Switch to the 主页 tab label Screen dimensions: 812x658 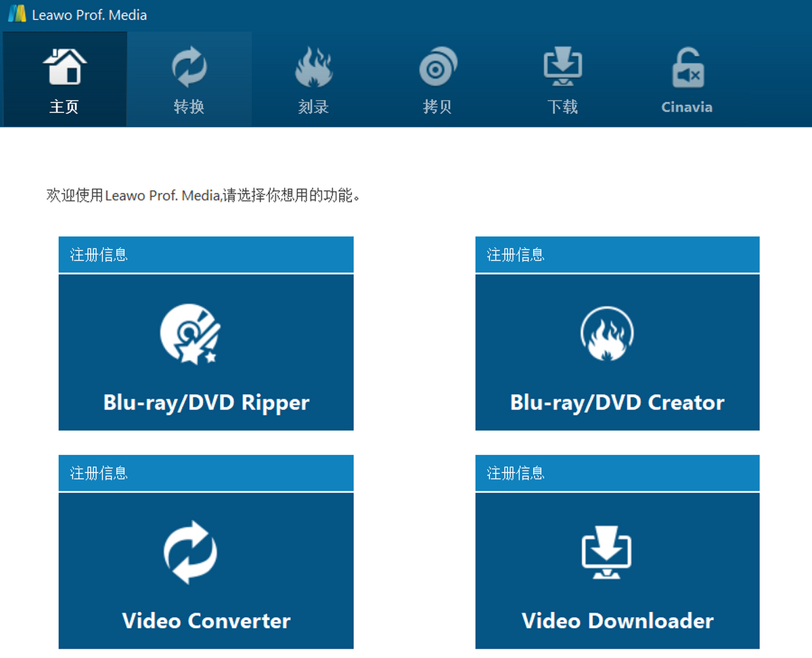click(x=64, y=107)
